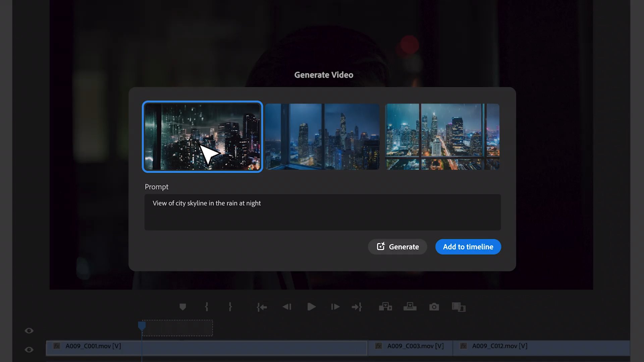644x362 pixels.
Task: Click the Comparison View icon
Action: pos(458,307)
